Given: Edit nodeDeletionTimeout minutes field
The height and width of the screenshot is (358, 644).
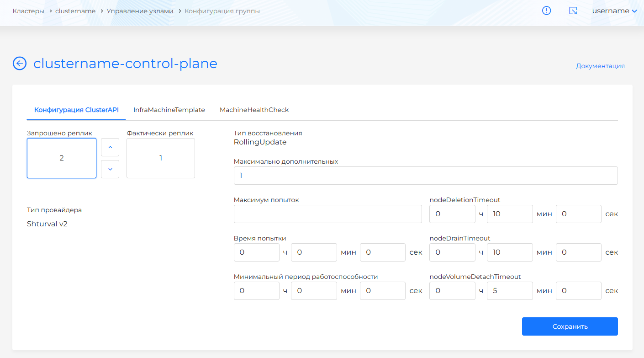Looking at the screenshot, I should click(509, 214).
